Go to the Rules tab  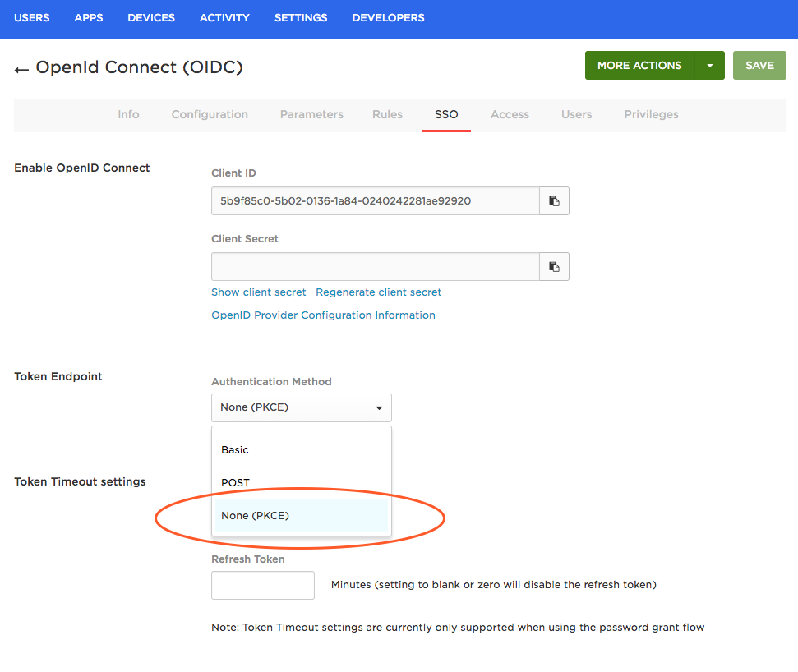click(386, 114)
